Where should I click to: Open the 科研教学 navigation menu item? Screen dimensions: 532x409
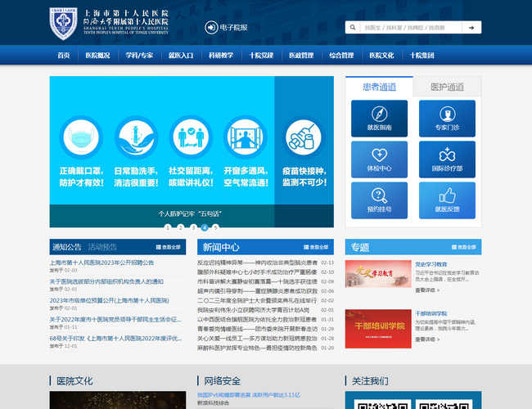coord(221,56)
